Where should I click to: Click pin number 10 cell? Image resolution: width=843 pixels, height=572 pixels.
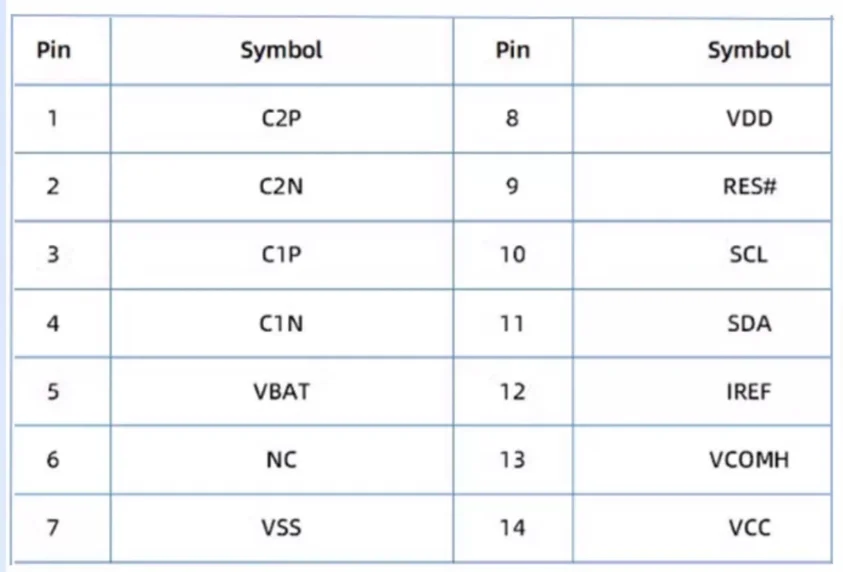tap(513, 255)
